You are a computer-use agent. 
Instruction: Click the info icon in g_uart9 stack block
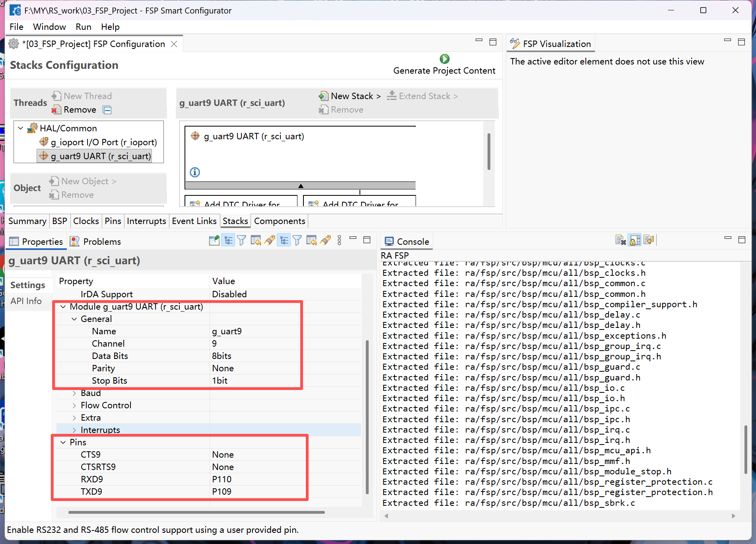pos(195,172)
